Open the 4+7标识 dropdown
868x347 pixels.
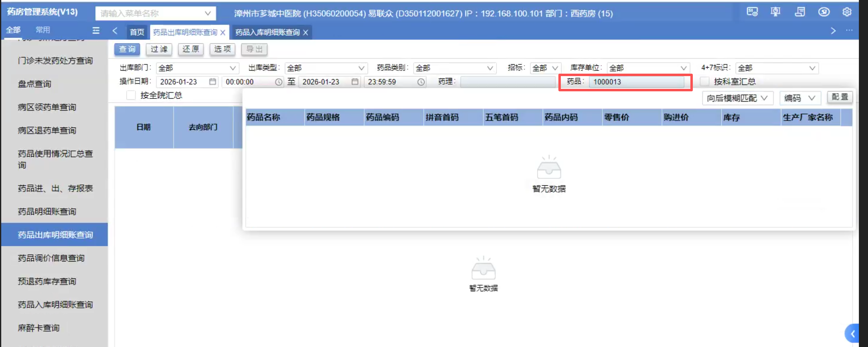pos(776,68)
